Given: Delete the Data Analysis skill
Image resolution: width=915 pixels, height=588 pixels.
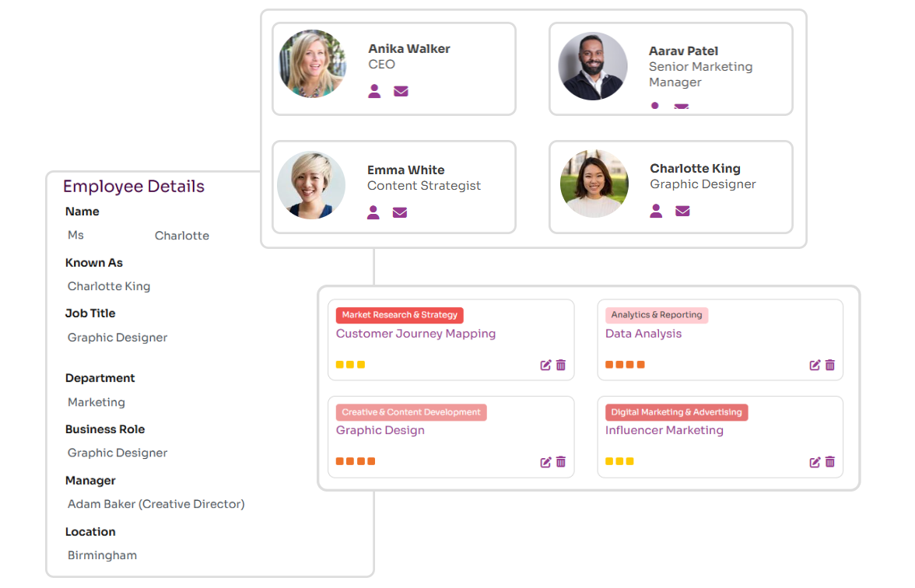Looking at the screenshot, I should click(x=830, y=366).
